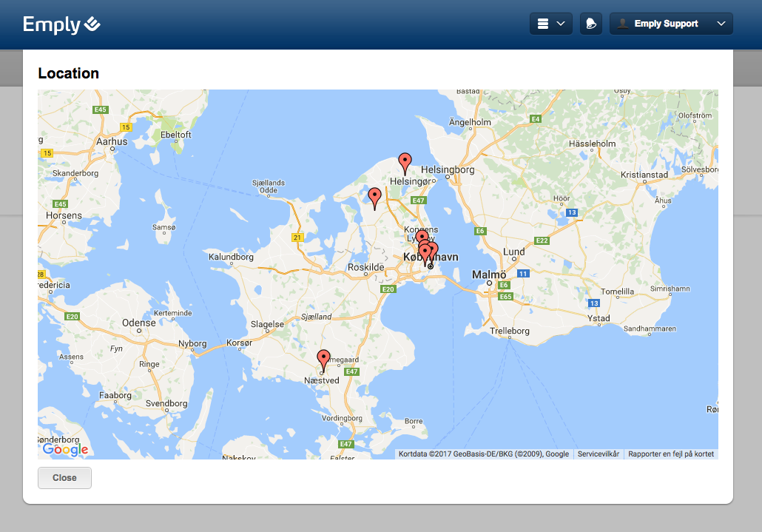The height and width of the screenshot is (532, 762).
Task: Click the Svendborg label on the map
Action: (166, 403)
